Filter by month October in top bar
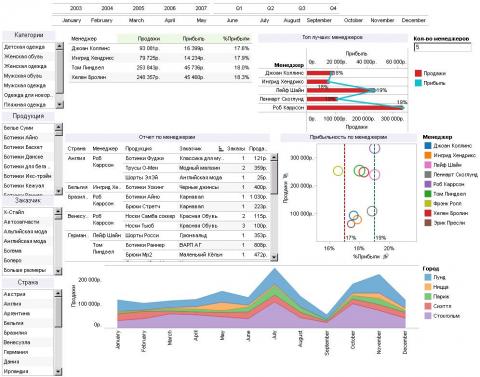This screenshot has height=377, width=480. [353, 20]
